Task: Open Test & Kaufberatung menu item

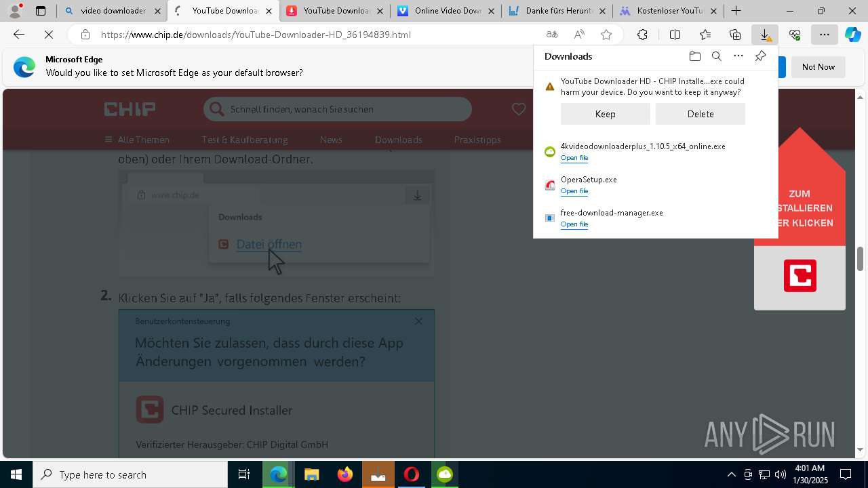Action: 245,140
